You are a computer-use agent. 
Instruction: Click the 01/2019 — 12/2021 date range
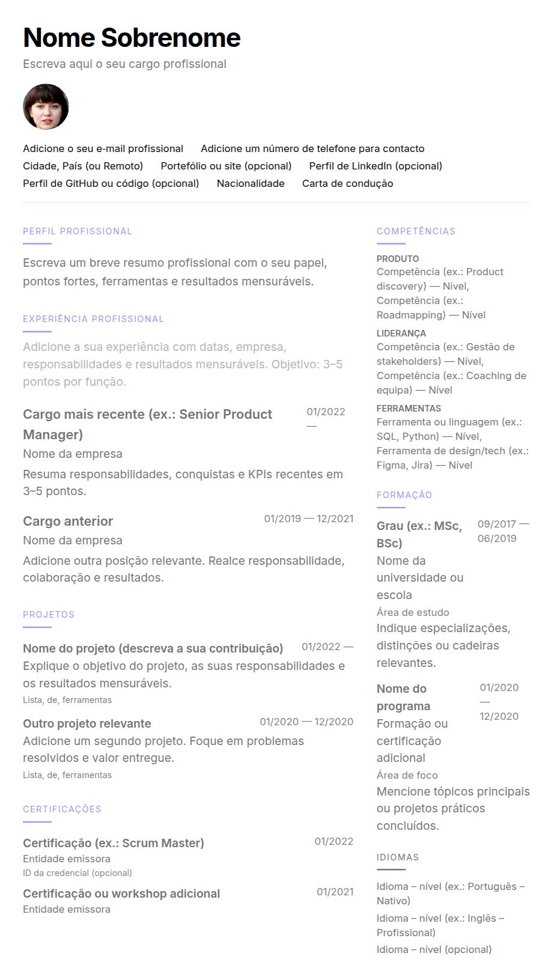309,519
